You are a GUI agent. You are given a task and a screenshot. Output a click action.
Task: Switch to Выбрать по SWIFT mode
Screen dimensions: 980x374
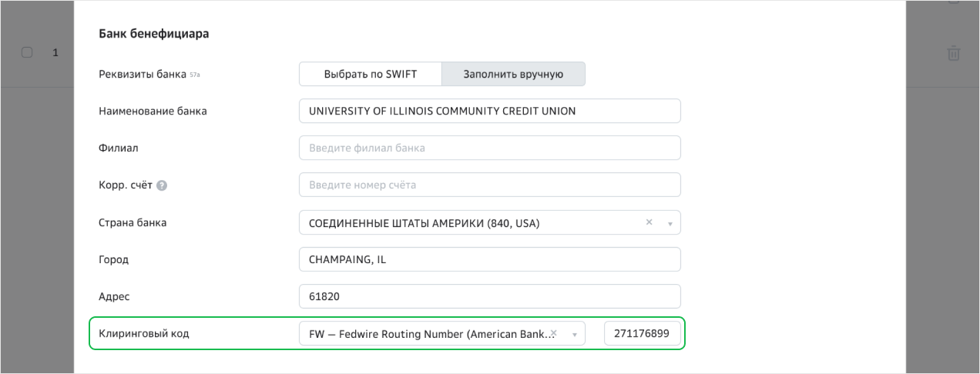[370, 75]
